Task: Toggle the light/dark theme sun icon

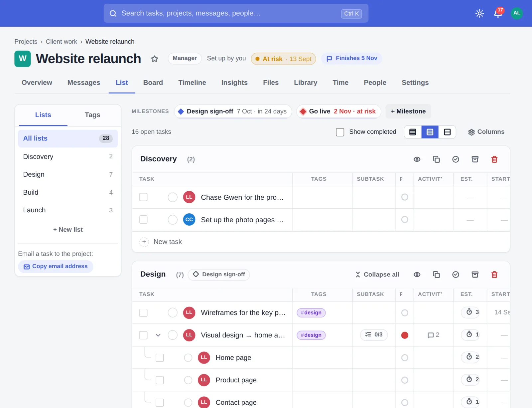Action: (x=479, y=13)
